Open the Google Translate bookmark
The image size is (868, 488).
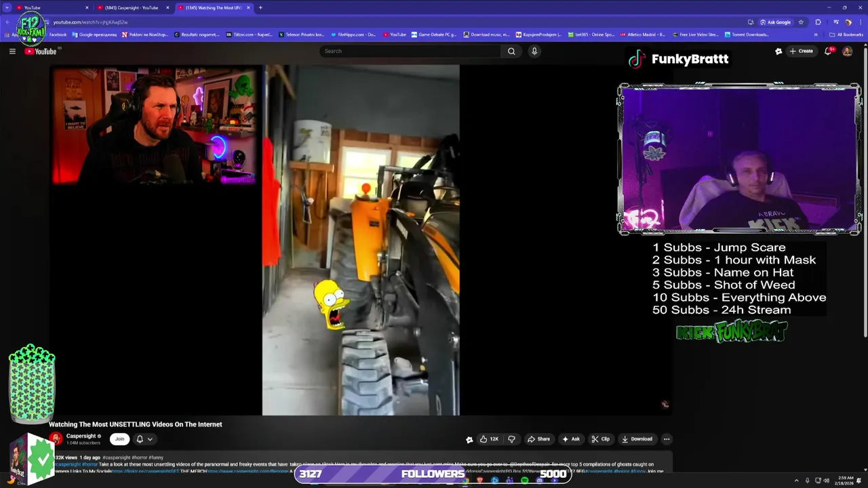point(94,35)
